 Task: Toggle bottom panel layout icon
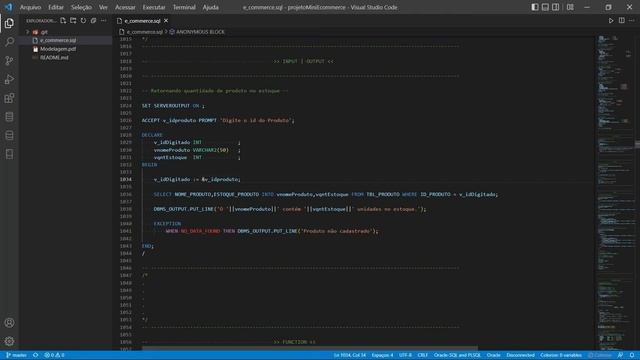(545, 7)
